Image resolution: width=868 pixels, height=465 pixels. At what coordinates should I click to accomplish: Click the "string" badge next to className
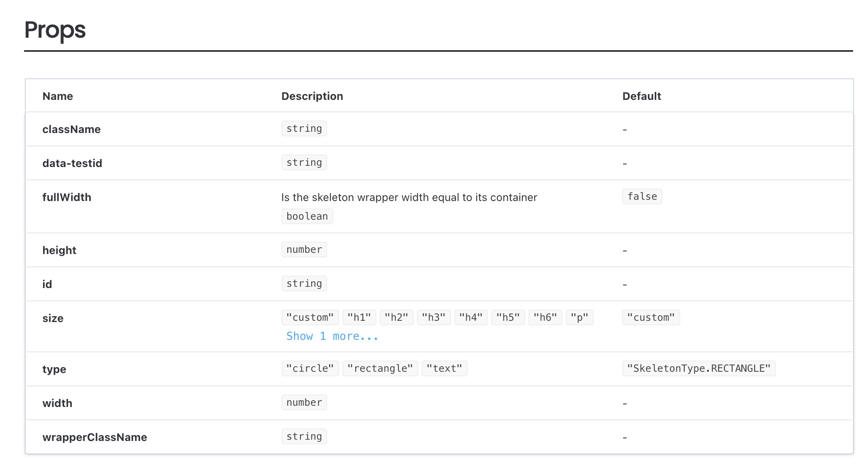point(304,128)
